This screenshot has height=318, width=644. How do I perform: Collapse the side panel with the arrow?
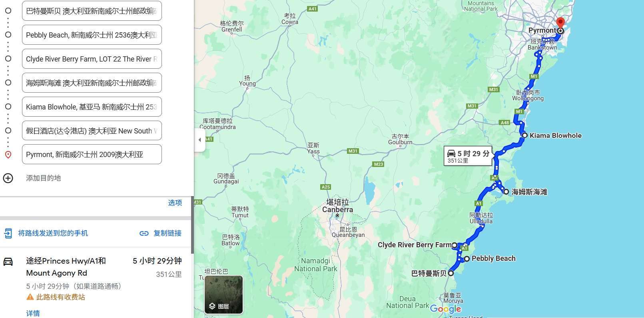tap(199, 140)
